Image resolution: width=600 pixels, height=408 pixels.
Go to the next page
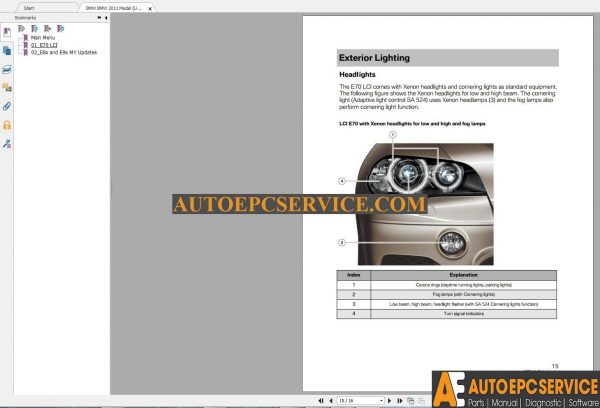(390, 401)
